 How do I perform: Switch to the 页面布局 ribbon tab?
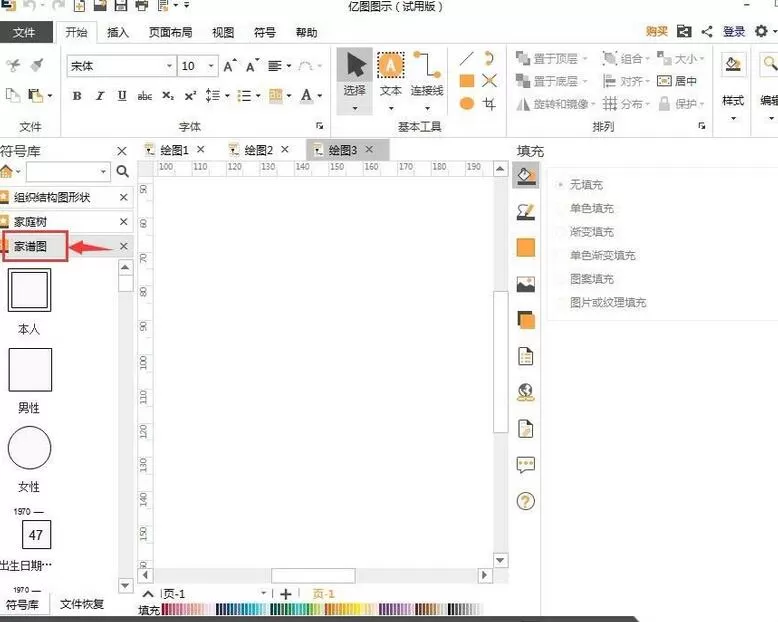170,32
